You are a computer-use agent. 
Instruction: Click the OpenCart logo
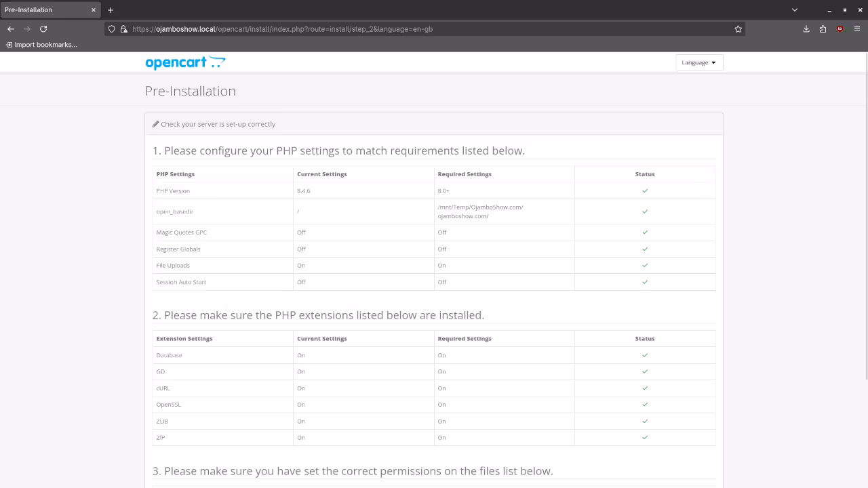(x=185, y=62)
